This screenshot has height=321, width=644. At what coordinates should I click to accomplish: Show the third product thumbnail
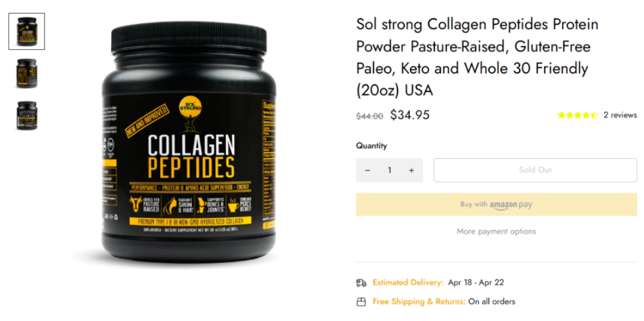(x=27, y=116)
